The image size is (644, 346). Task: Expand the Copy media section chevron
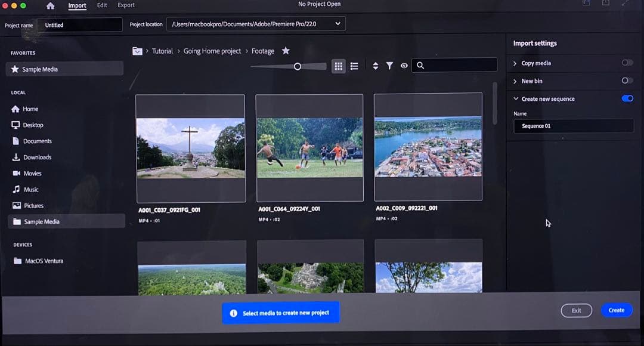click(x=515, y=63)
